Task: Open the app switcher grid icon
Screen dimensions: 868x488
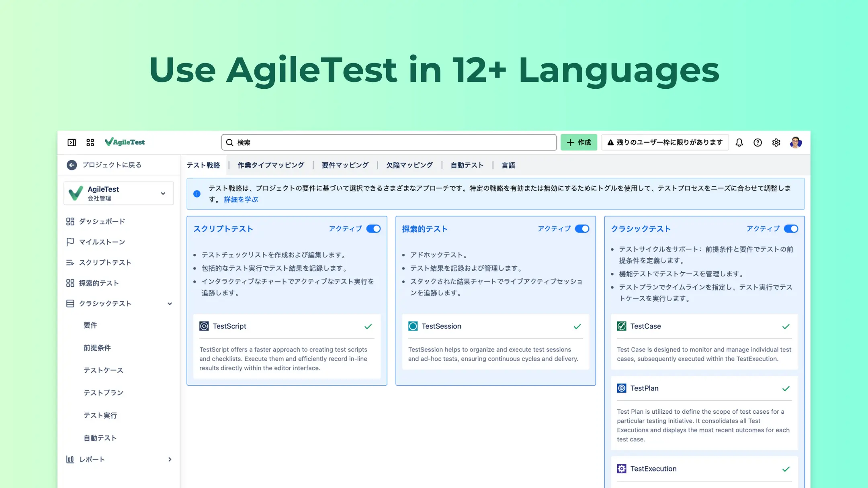Action: click(90, 143)
